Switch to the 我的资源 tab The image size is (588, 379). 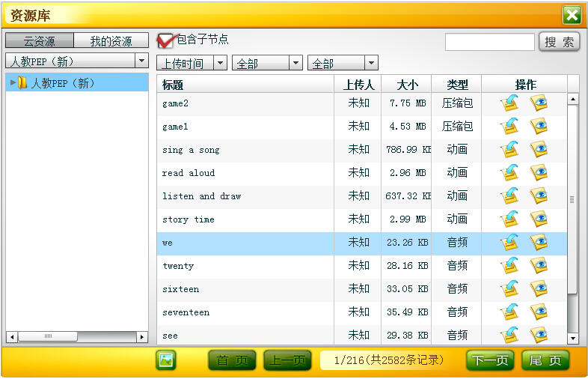click(x=111, y=41)
